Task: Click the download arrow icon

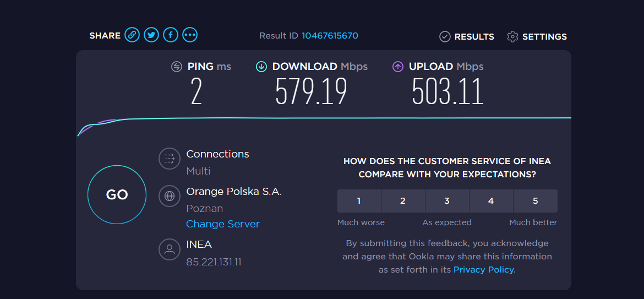Action: tap(261, 67)
